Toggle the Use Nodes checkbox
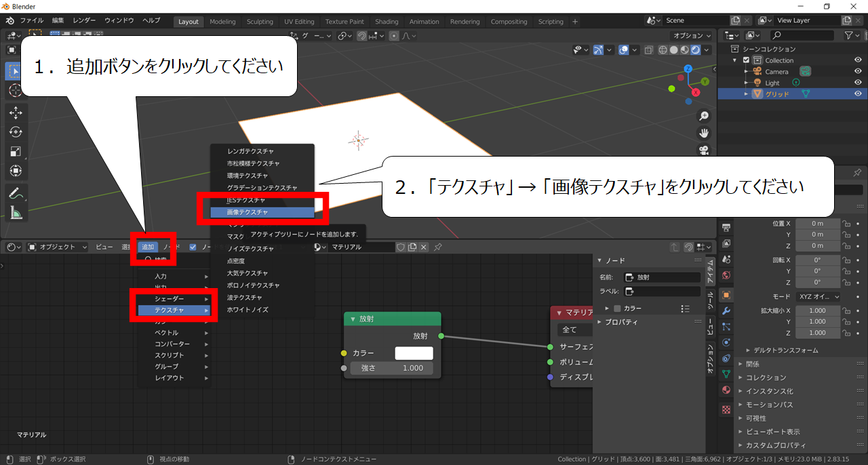 (x=193, y=247)
